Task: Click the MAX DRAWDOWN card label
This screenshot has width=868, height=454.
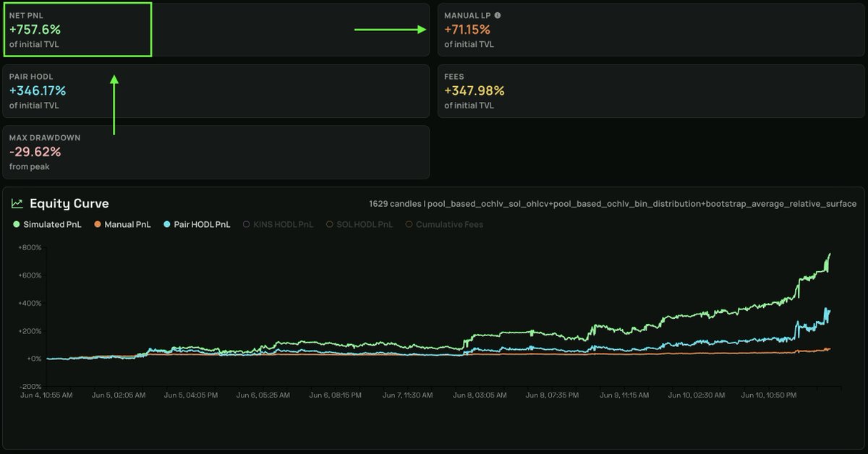Action: click(45, 138)
